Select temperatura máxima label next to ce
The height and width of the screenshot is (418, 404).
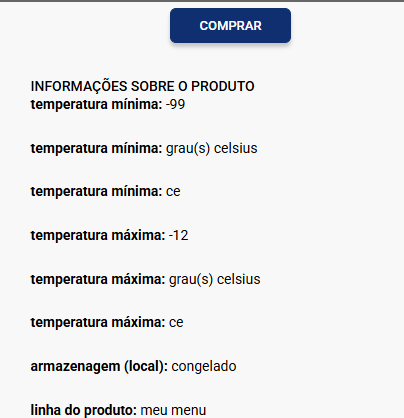coord(98,323)
